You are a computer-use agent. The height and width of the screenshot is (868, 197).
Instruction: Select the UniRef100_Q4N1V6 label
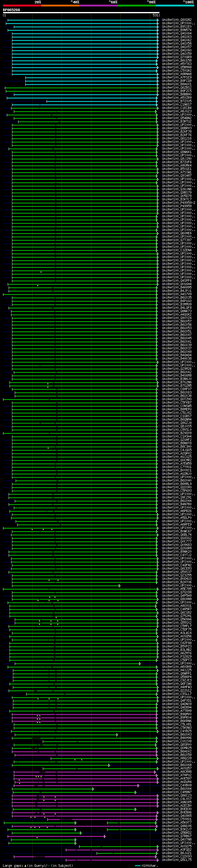coord(177,826)
